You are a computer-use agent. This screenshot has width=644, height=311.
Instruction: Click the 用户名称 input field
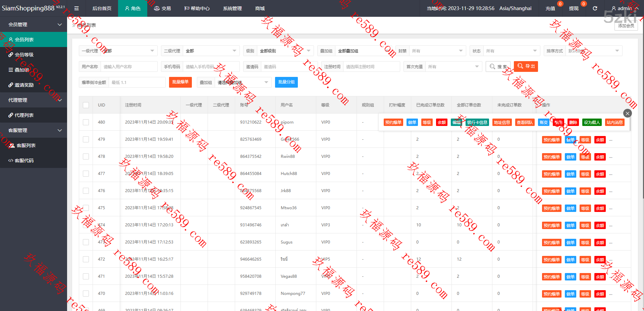click(x=129, y=66)
